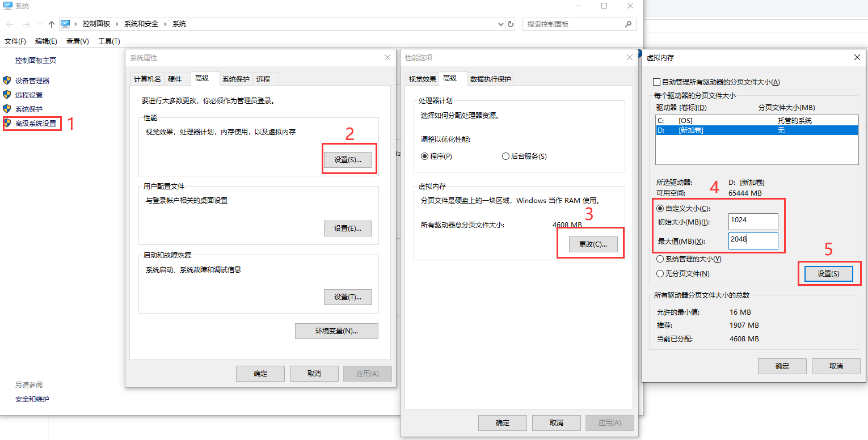Expand the 控制面板 breadcrumb item
This screenshot has height=440, width=868.
[116, 24]
